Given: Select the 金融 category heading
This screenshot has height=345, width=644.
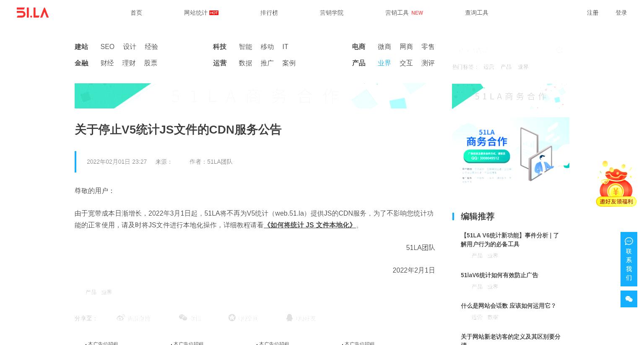Looking at the screenshot, I should [x=81, y=63].
